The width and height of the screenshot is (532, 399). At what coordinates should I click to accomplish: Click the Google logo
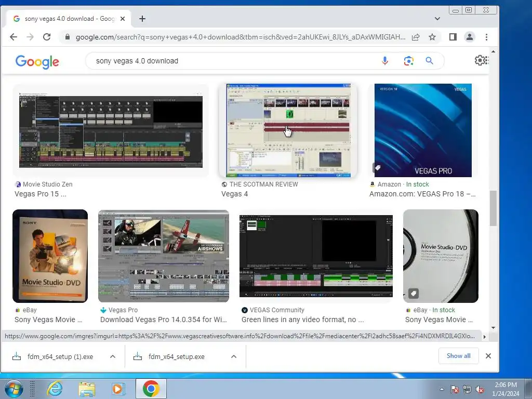(x=37, y=61)
